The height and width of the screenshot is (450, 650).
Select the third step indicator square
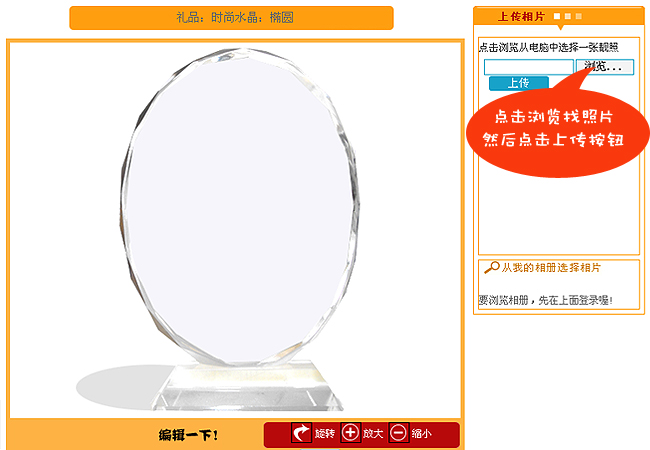(578, 16)
